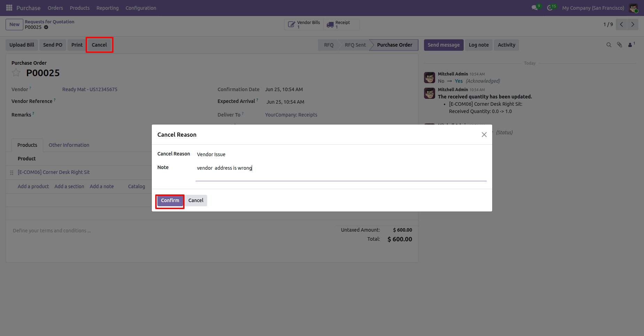Click the attachments paperclip icon

(620, 45)
